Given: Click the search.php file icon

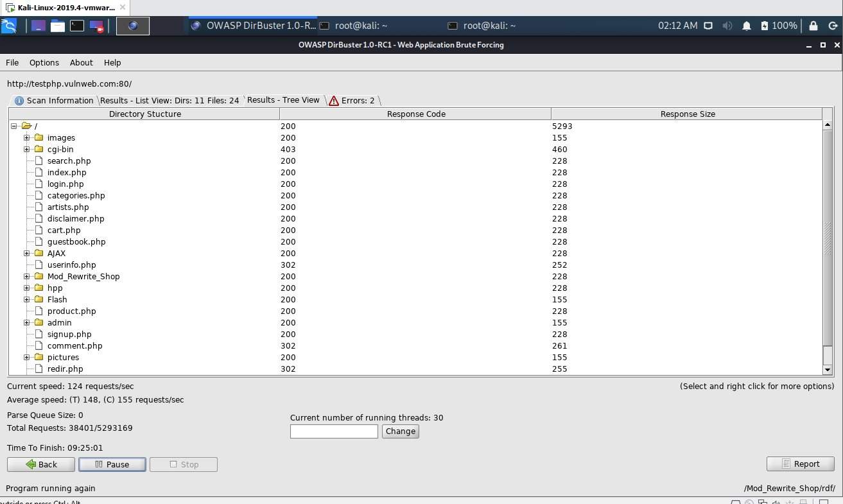Looking at the screenshot, I should click(39, 161).
